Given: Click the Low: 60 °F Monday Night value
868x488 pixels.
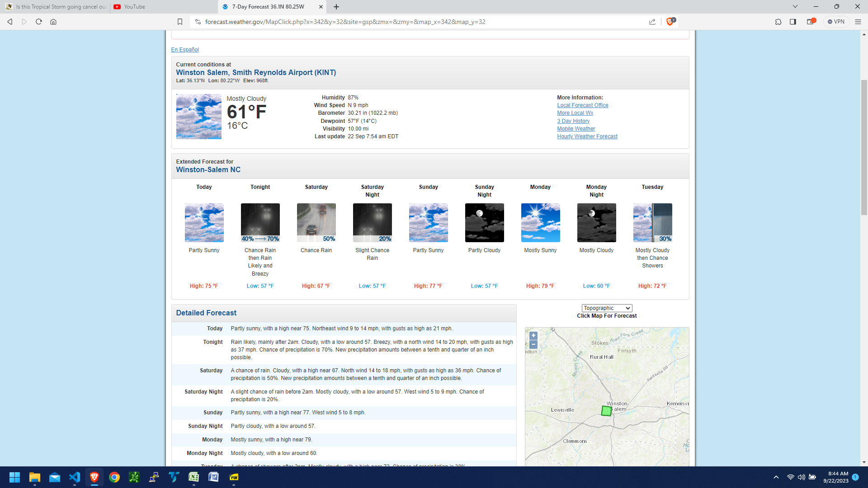Looking at the screenshot, I should point(596,286).
